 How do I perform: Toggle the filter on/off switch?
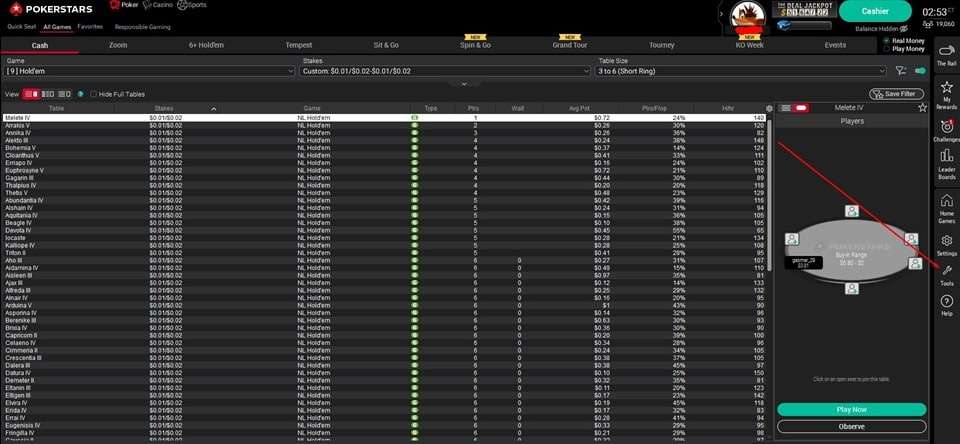click(x=919, y=71)
